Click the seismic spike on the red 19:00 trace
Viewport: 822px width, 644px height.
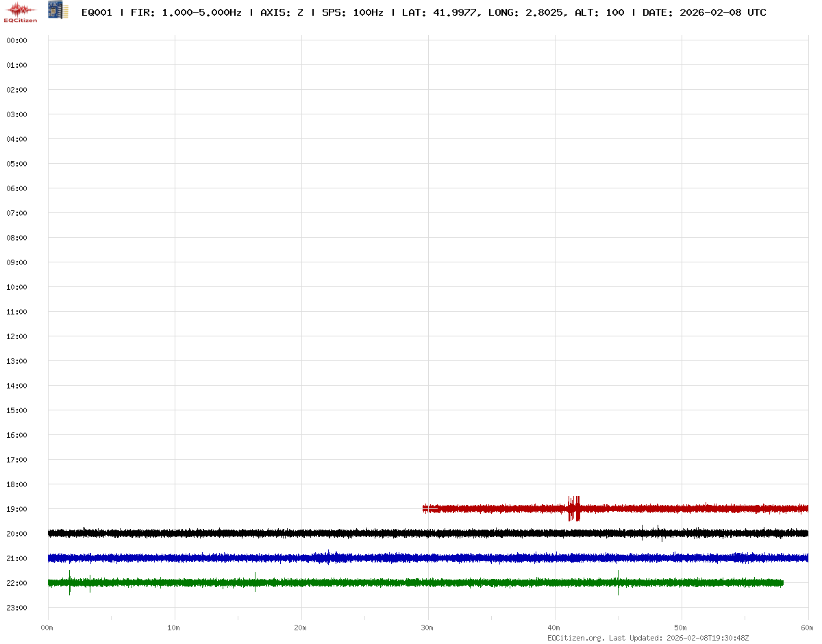(x=574, y=508)
